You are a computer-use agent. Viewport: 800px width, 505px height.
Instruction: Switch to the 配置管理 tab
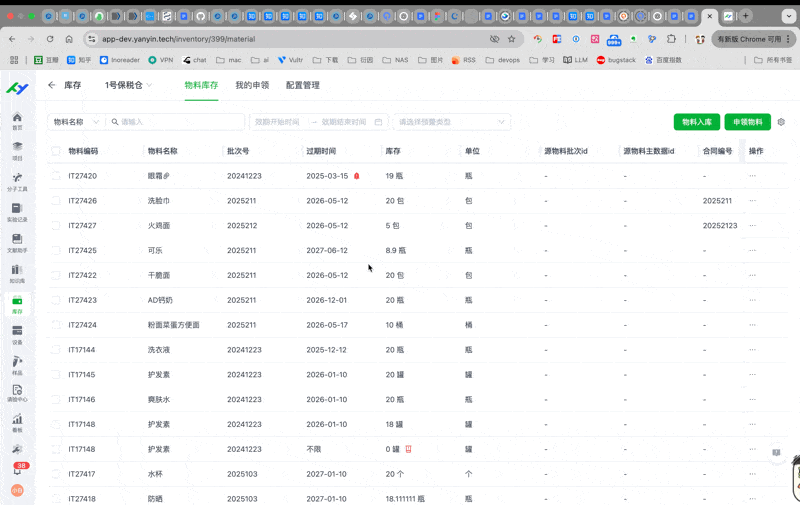[303, 86]
